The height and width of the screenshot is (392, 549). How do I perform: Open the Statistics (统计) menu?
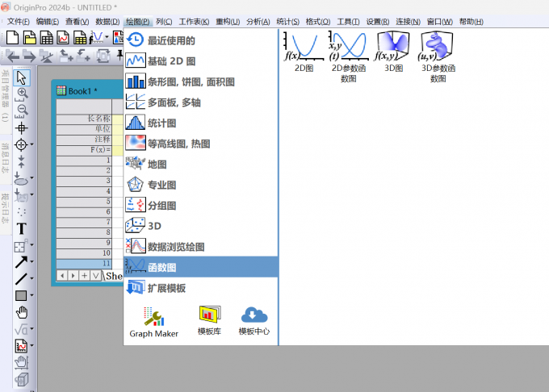pos(287,22)
